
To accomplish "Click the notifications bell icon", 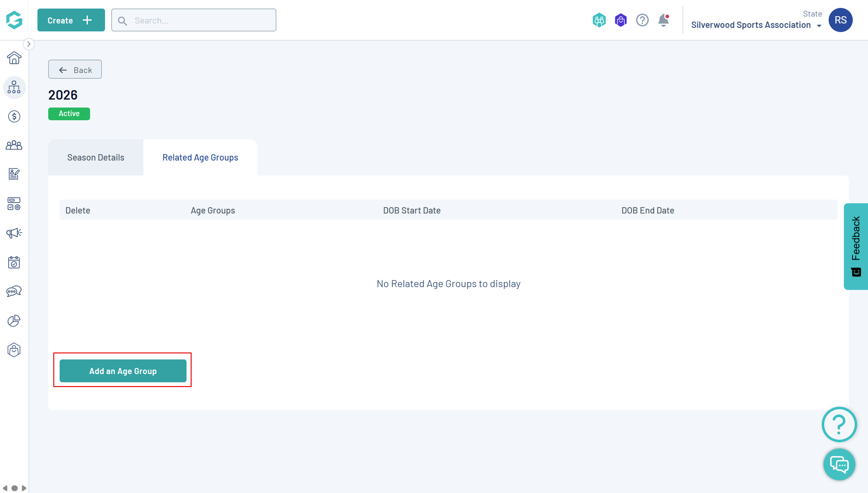I will pos(663,20).
